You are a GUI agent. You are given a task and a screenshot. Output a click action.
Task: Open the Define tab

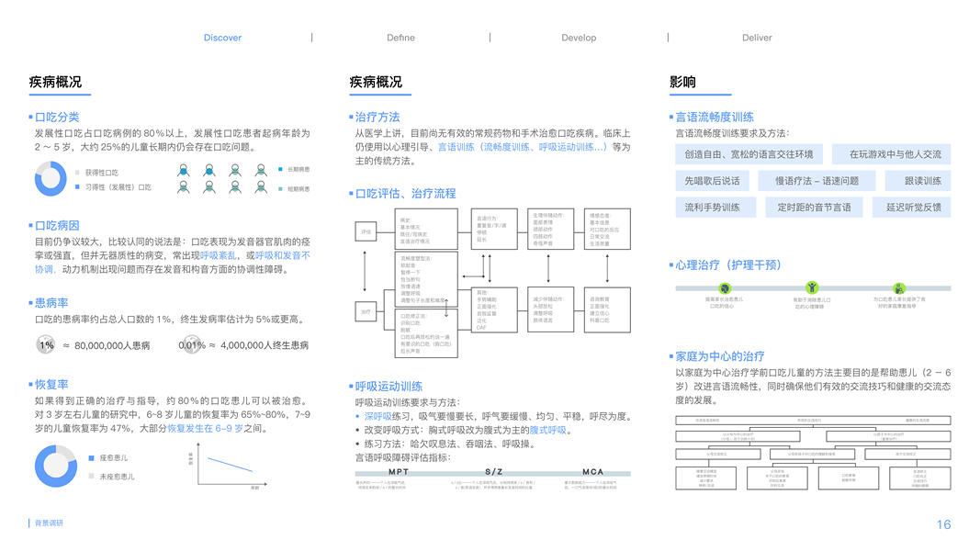(x=400, y=38)
